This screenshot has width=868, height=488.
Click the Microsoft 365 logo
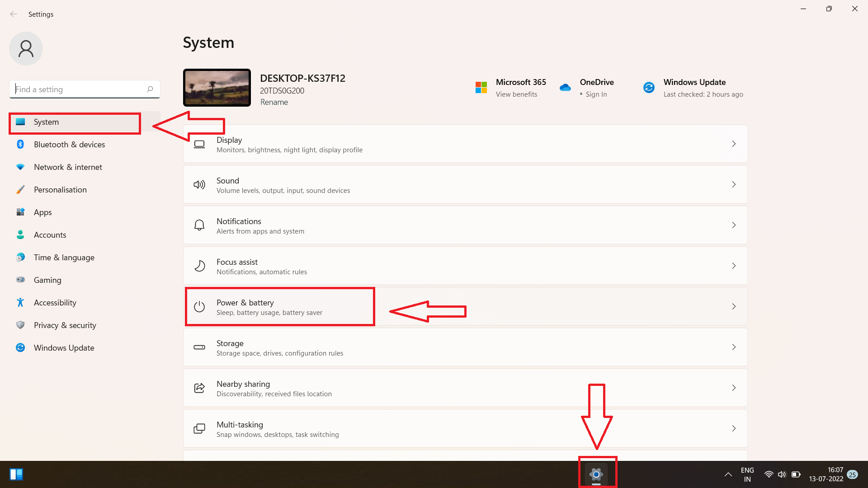pos(481,88)
